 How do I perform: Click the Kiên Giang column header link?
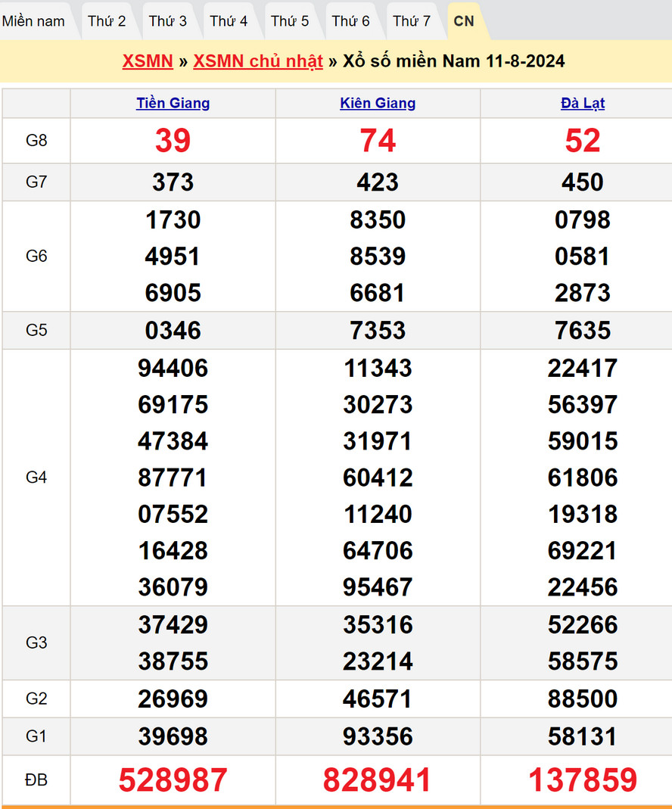[378, 104]
